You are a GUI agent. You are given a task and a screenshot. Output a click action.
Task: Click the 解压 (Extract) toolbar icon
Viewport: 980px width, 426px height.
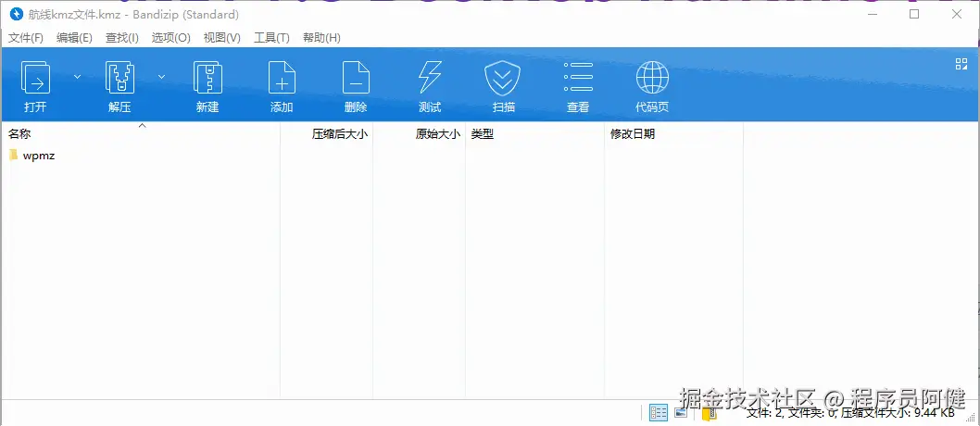[x=120, y=78]
